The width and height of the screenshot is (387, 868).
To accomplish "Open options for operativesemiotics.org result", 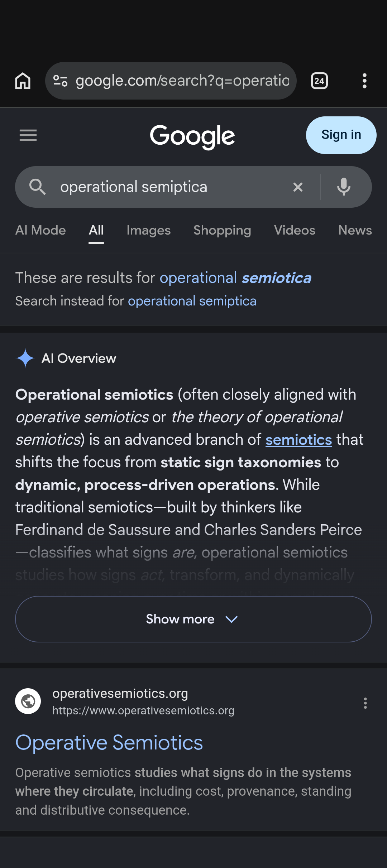I will 365,703.
